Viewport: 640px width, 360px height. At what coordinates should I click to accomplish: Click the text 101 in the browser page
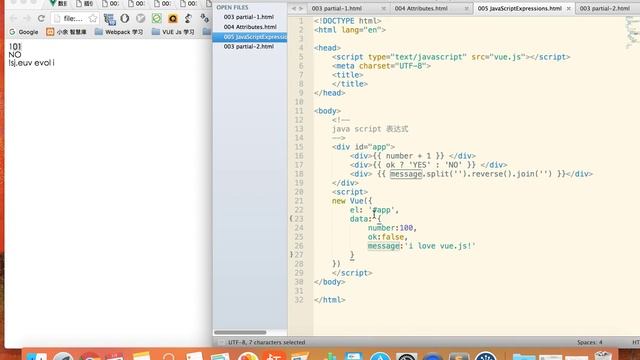[x=15, y=47]
